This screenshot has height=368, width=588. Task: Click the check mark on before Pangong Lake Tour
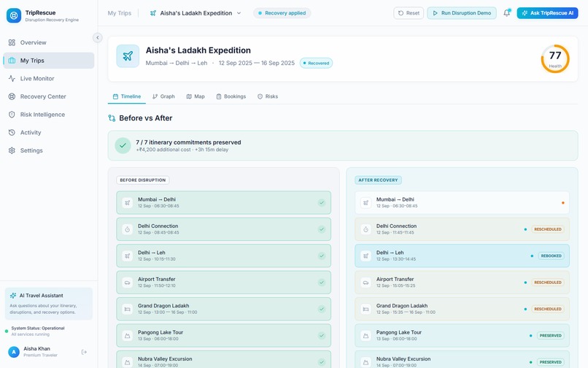pos(322,336)
